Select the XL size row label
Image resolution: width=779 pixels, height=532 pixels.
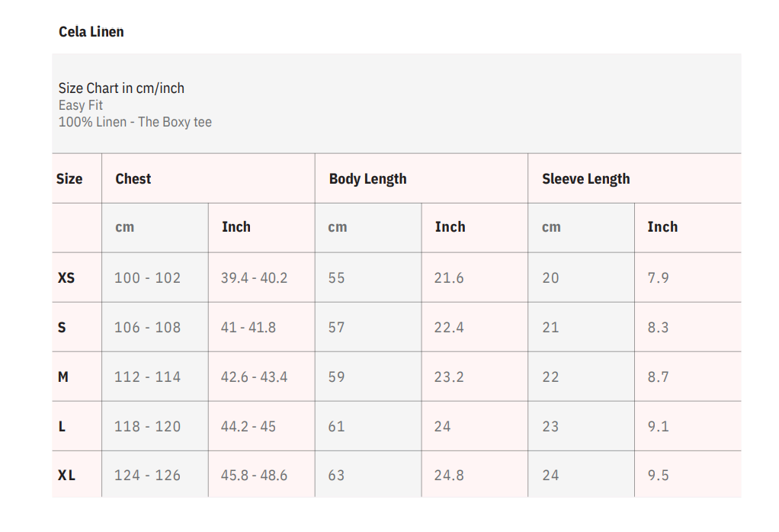[x=67, y=476]
